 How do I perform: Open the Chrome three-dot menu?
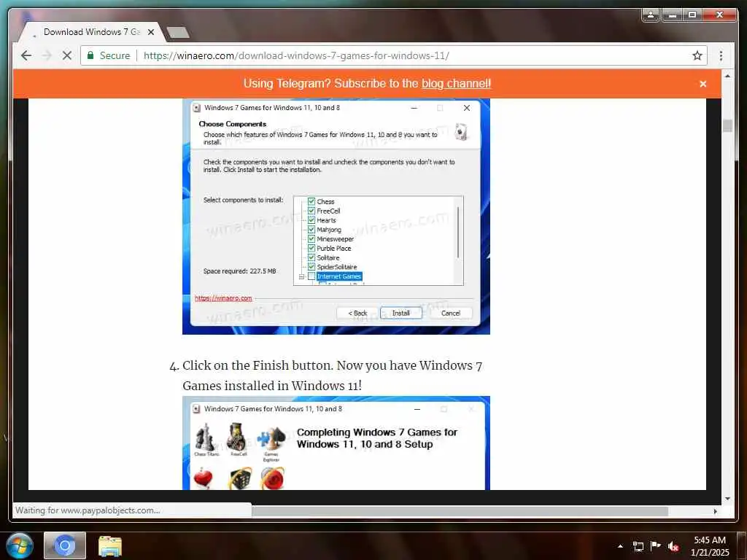(721, 55)
